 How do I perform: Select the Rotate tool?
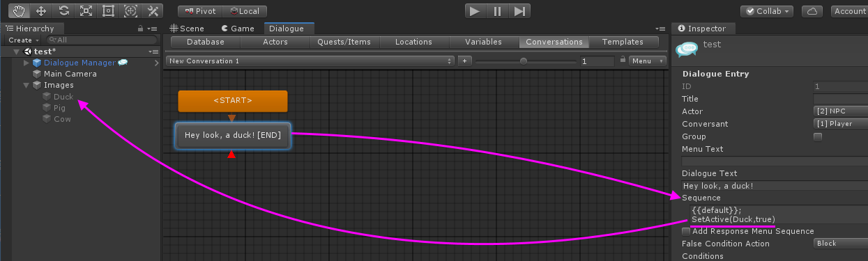(x=63, y=11)
